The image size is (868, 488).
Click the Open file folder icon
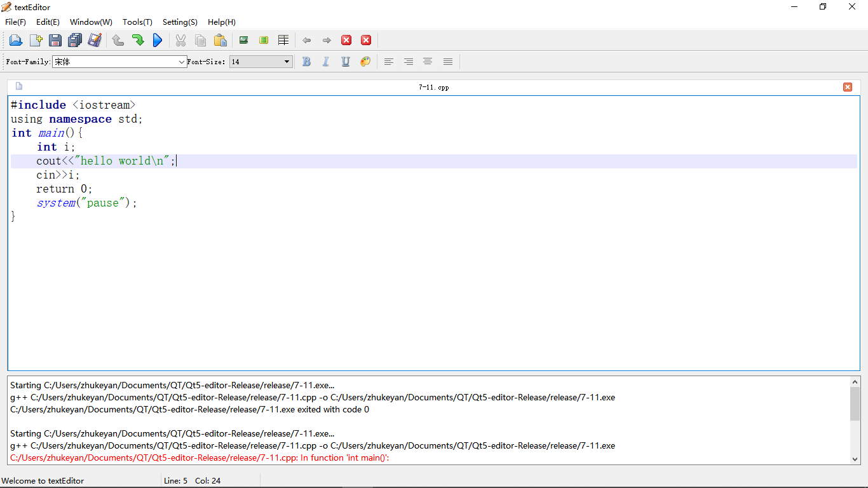pos(16,40)
